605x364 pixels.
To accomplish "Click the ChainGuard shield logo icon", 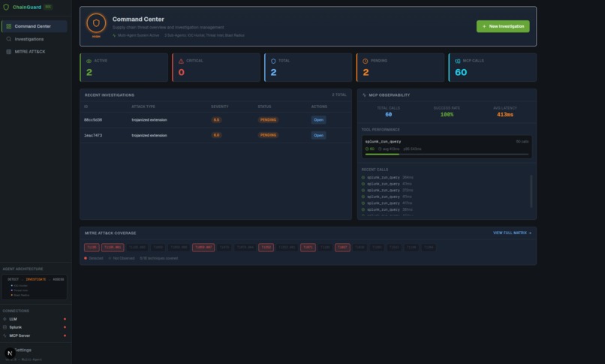I will (x=6, y=7).
